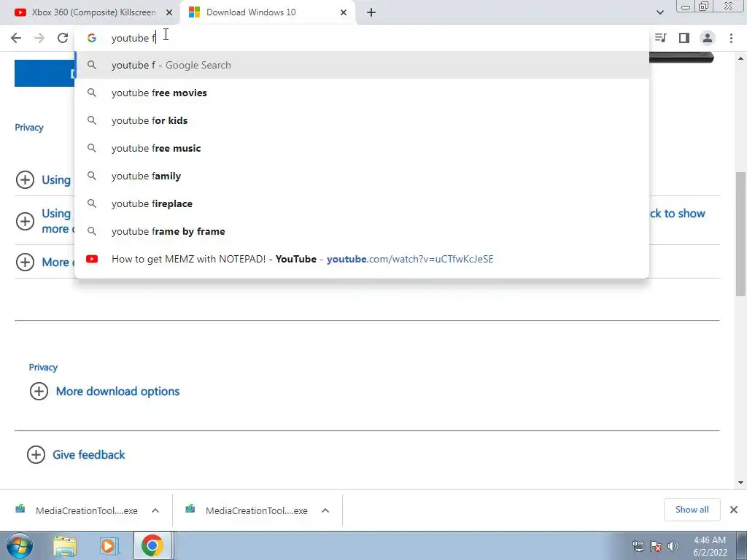Pick the 'youtube fireplace' suggestion
The width and height of the screenshot is (747, 560).
tap(362, 203)
